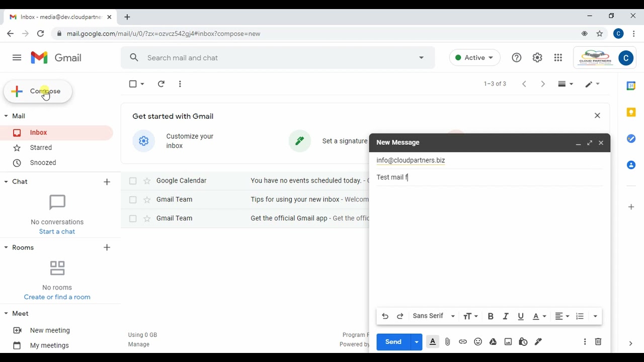Open the Inbox folder
Viewport: 644px width, 362px height.
[56, 133]
